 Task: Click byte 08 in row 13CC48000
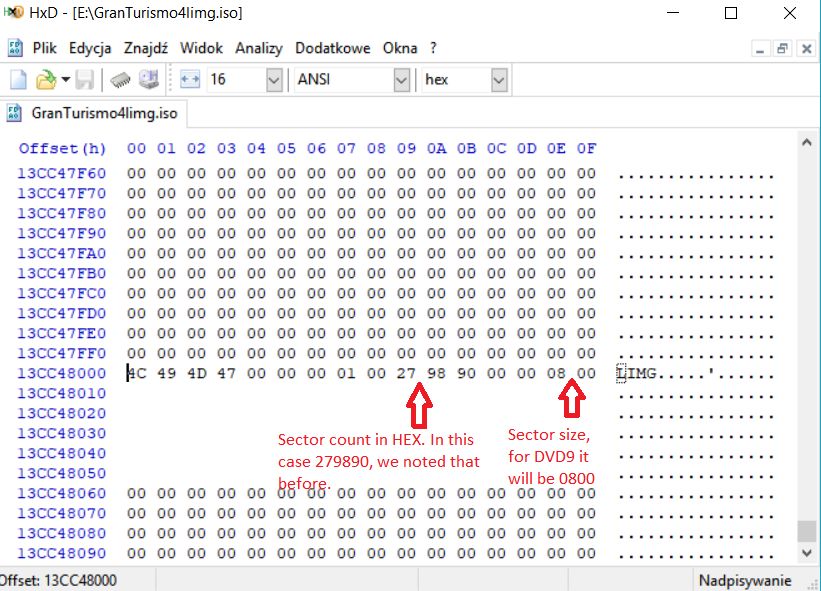click(557, 373)
